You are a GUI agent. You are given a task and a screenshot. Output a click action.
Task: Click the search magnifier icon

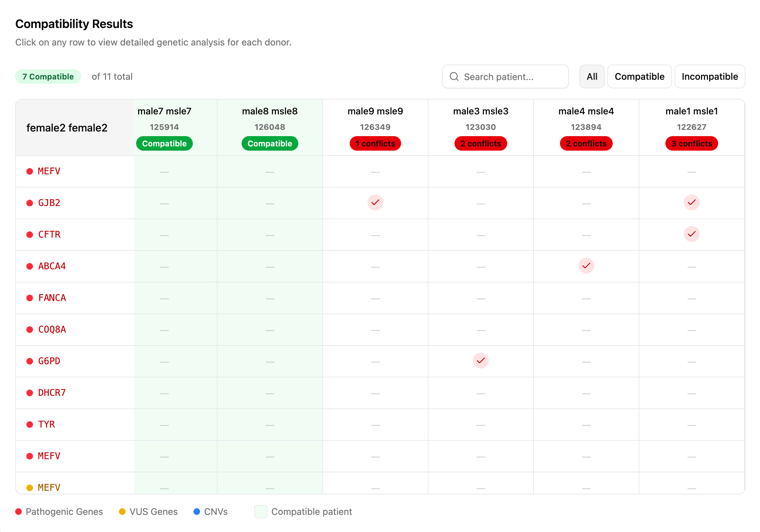click(454, 76)
